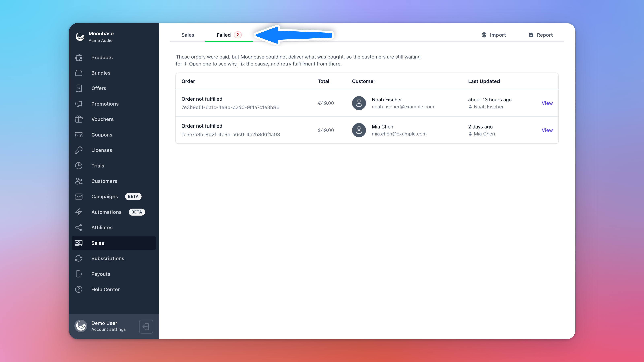
Task: Click the $49.00 total
Action: pyautogui.click(x=326, y=130)
